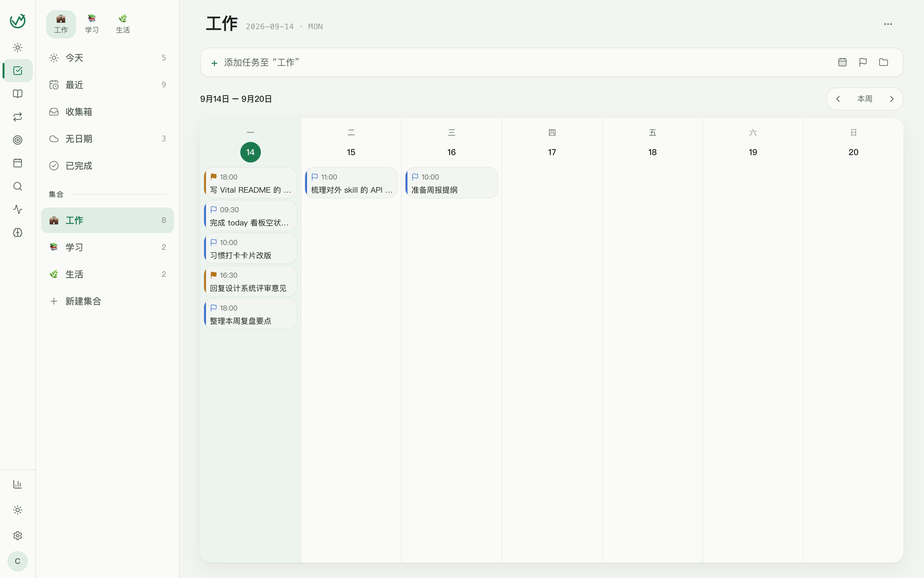
Task: Open the 完成 today 看板空状 task card
Action: pos(251,216)
